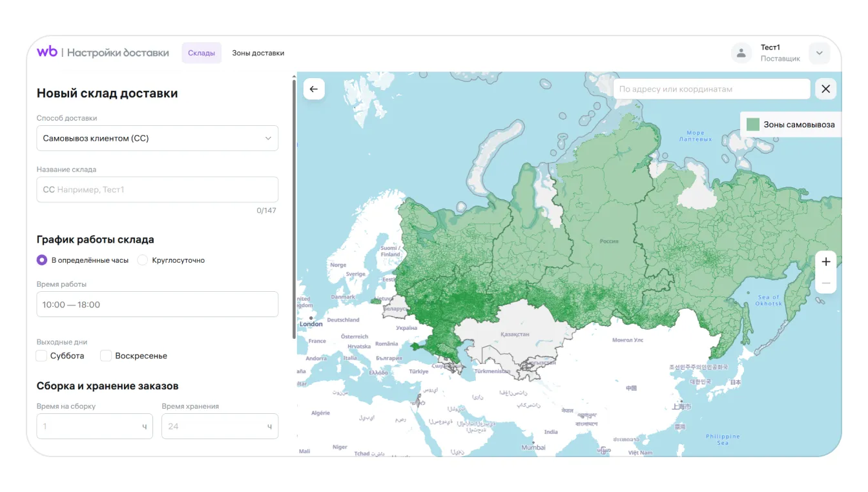
Task: Click the WB logo in header
Action: point(47,52)
